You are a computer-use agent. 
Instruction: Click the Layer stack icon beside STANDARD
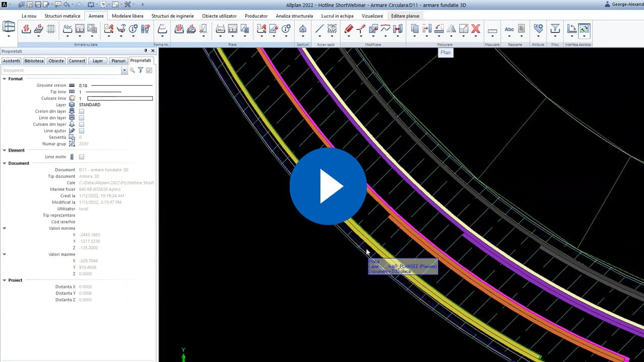click(72, 105)
